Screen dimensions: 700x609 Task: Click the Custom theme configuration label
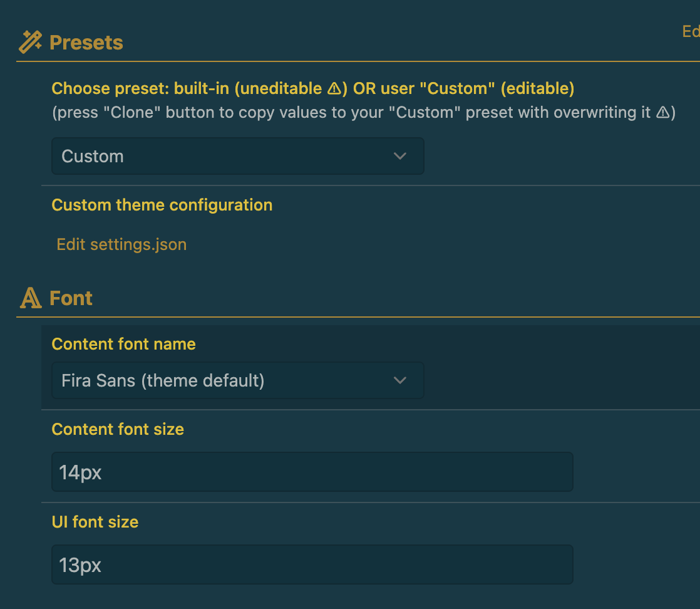(x=162, y=205)
